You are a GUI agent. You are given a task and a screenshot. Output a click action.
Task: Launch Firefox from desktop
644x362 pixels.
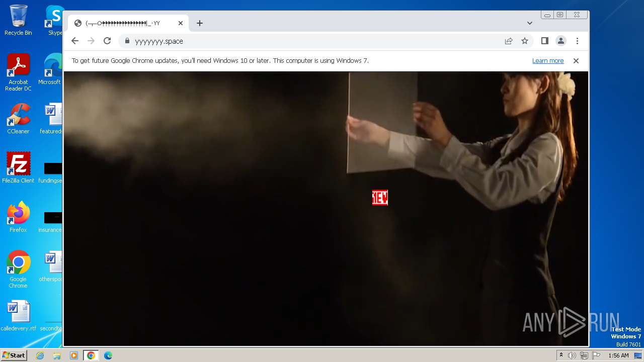point(18,217)
